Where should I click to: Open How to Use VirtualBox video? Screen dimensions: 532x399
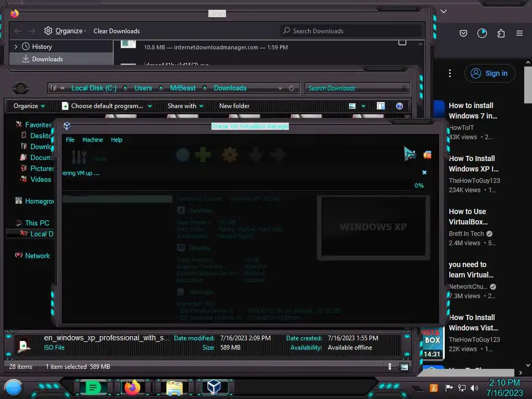[x=468, y=217]
